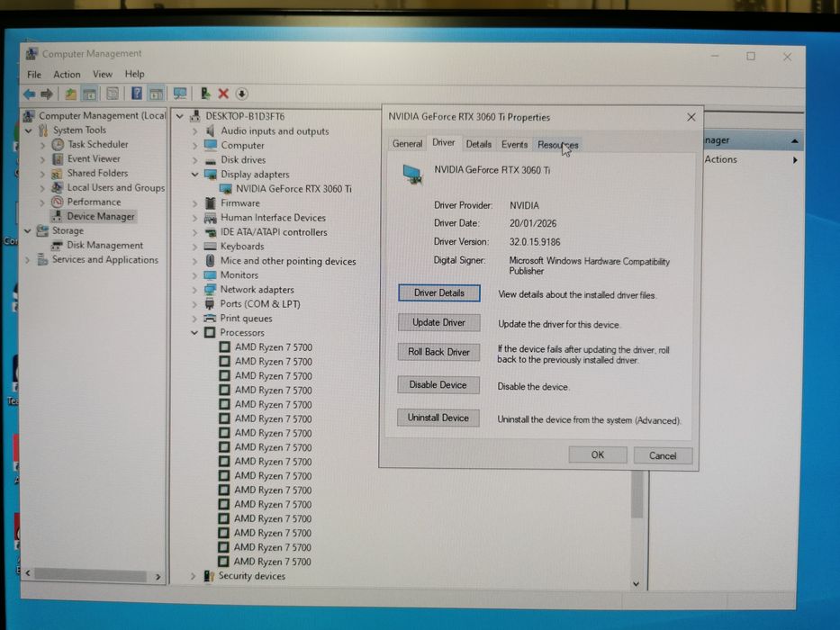This screenshot has height=630, width=840.
Task: Collapse the Actions pane header arrow
Action: coord(794,141)
